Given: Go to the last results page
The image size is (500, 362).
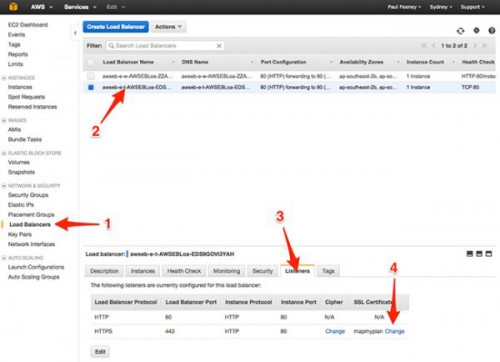Looking at the screenshot, I should [x=484, y=45].
